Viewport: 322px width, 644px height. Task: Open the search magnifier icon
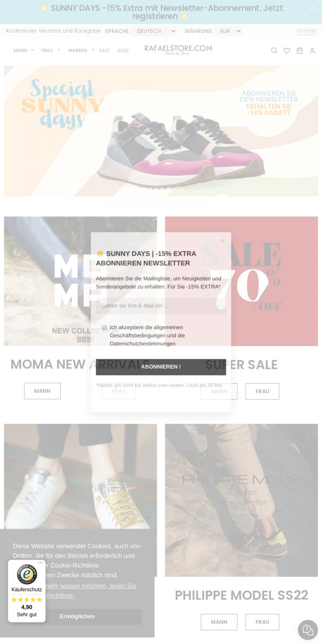274,50
